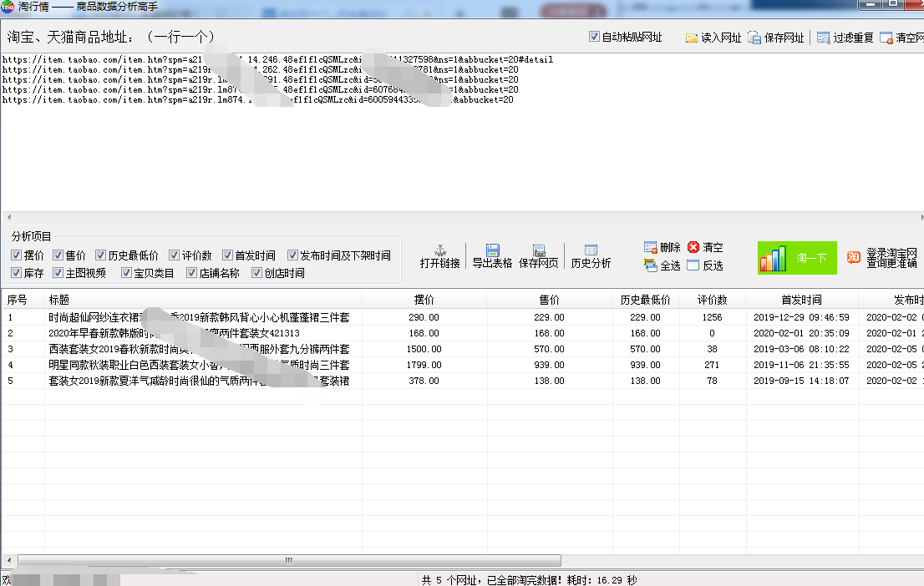Image resolution: width=924 pixels, height=586 pixels.
Task: Sort by 售价 column header
Action: (x=549, y=300)
